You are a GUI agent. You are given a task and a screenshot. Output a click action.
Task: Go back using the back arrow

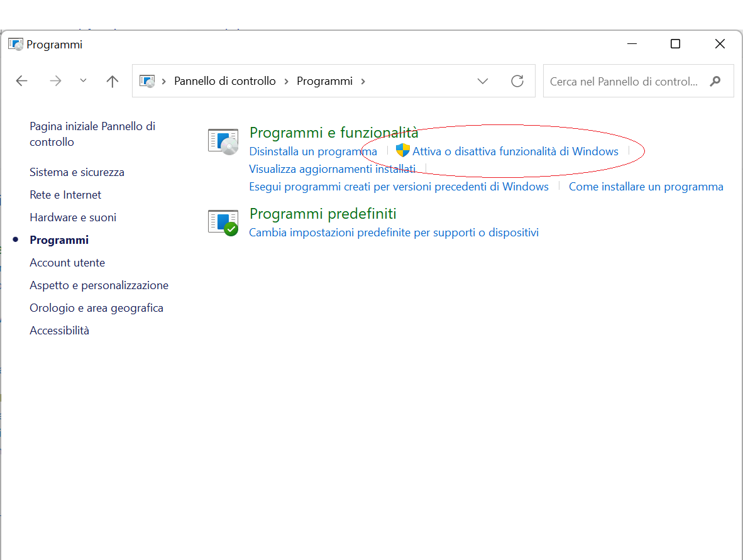(22, 81)
